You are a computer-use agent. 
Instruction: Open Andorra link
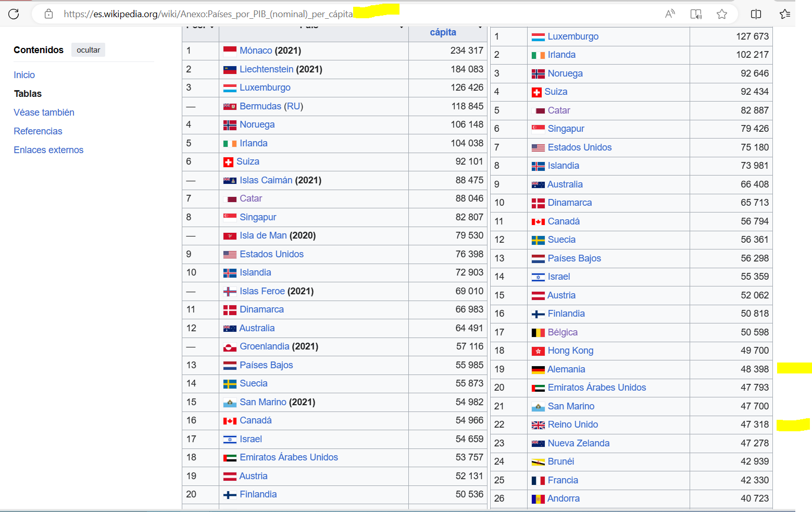pyautogui.click(x=564, y=498)
